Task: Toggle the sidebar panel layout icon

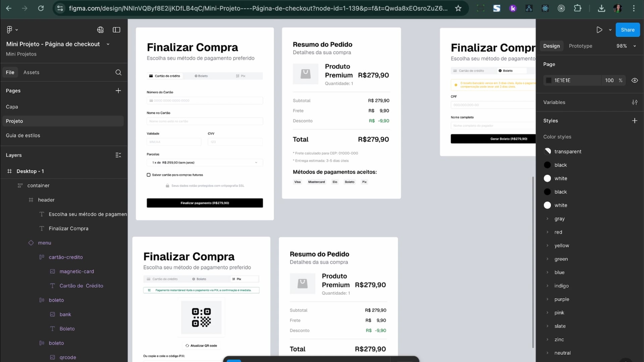Action: click(116, 30)
